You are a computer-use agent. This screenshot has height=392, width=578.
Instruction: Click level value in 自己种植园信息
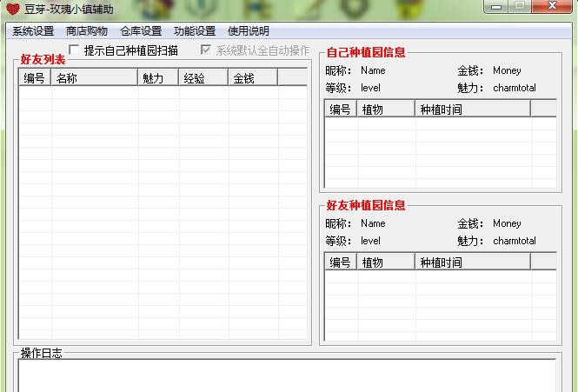tap(370, 88)
